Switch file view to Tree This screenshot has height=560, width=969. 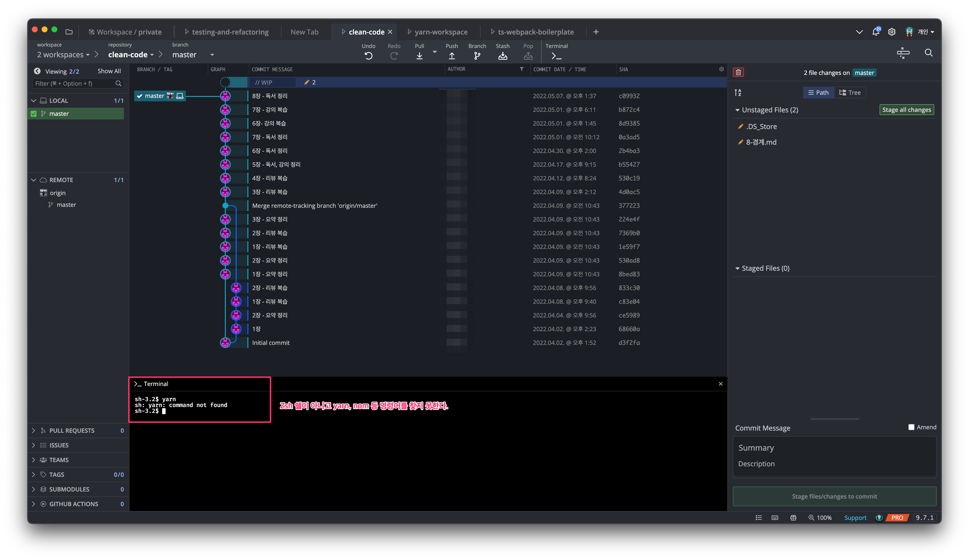tap(850, 93)
